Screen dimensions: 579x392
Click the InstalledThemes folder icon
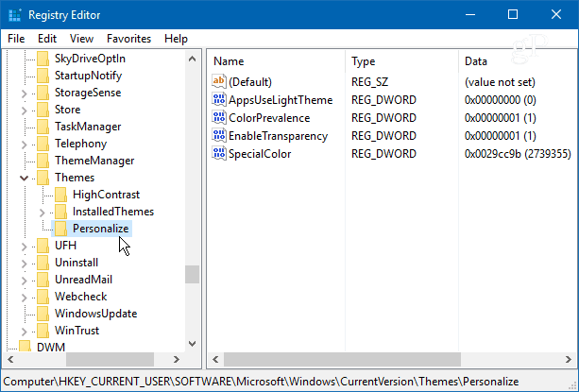60,212
